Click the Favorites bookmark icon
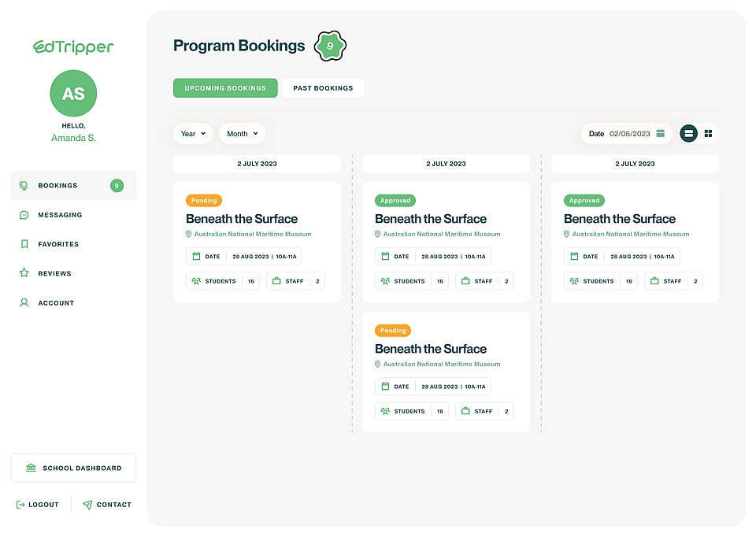This screenshot has width=756, height=537. coord(24,244)
